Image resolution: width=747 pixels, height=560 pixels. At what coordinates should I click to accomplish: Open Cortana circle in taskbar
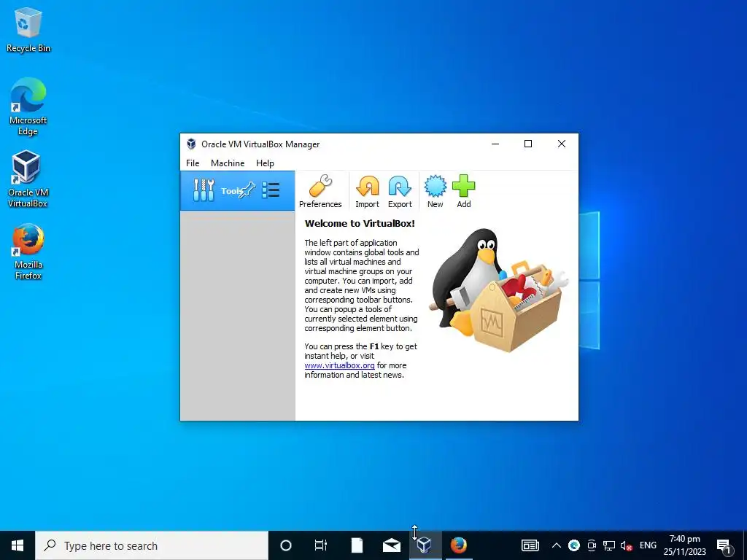[286, 545]
